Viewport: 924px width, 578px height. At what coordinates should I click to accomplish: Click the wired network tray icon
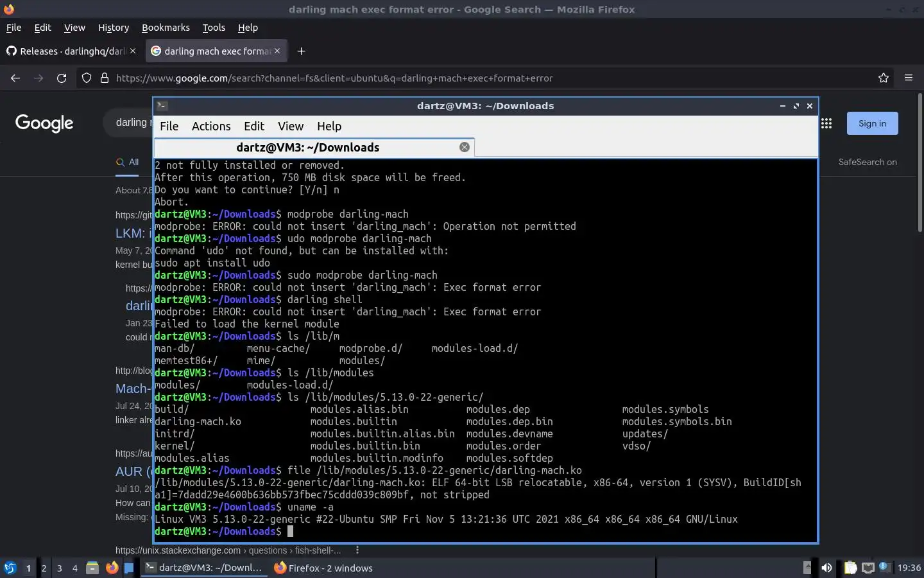tap(868, 568)
